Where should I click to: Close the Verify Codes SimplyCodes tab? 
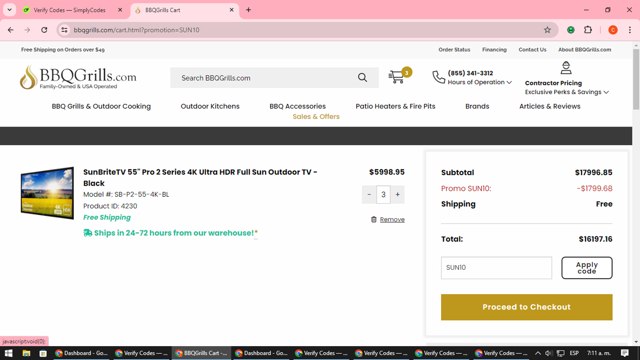coord(120,10)
